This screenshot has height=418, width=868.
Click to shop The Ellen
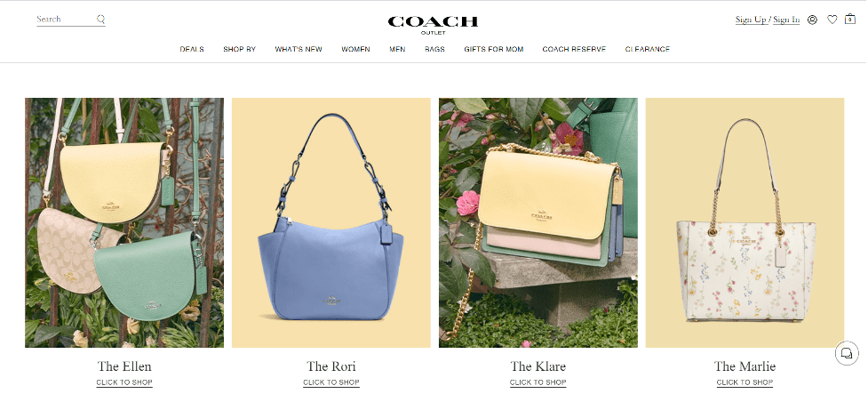tap(124, 382)
